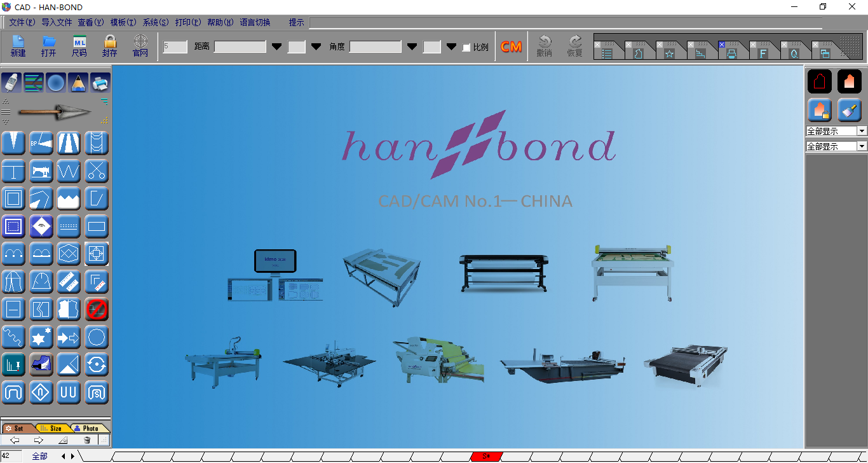Click the red S* marker in bottom bar
The height and width of the screenshot is (463, 868).
487,456
